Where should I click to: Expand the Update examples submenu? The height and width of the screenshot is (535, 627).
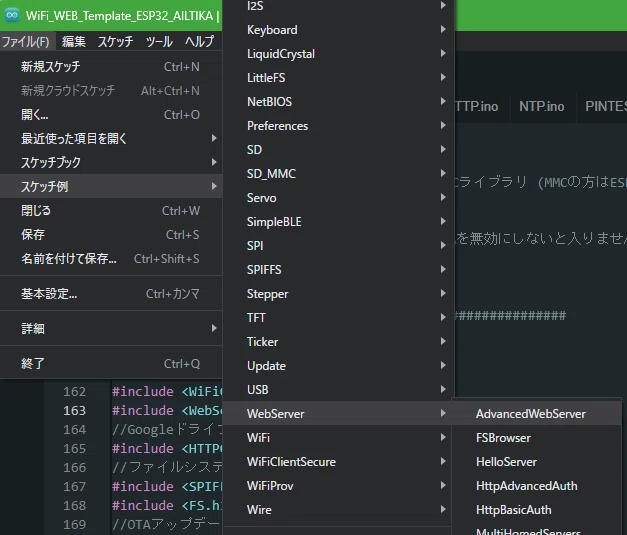pyautogui.click(x=338, y=365)
